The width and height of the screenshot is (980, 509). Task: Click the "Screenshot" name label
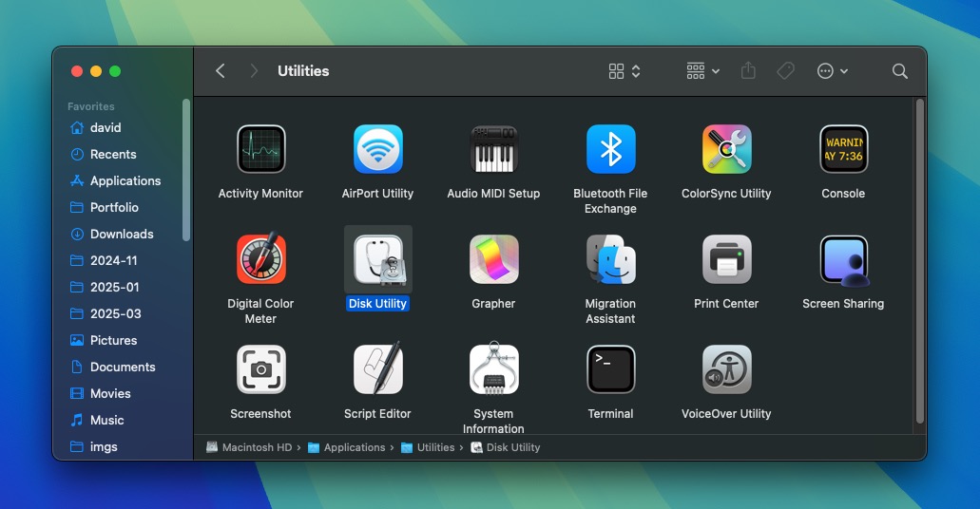coord(260,413)
